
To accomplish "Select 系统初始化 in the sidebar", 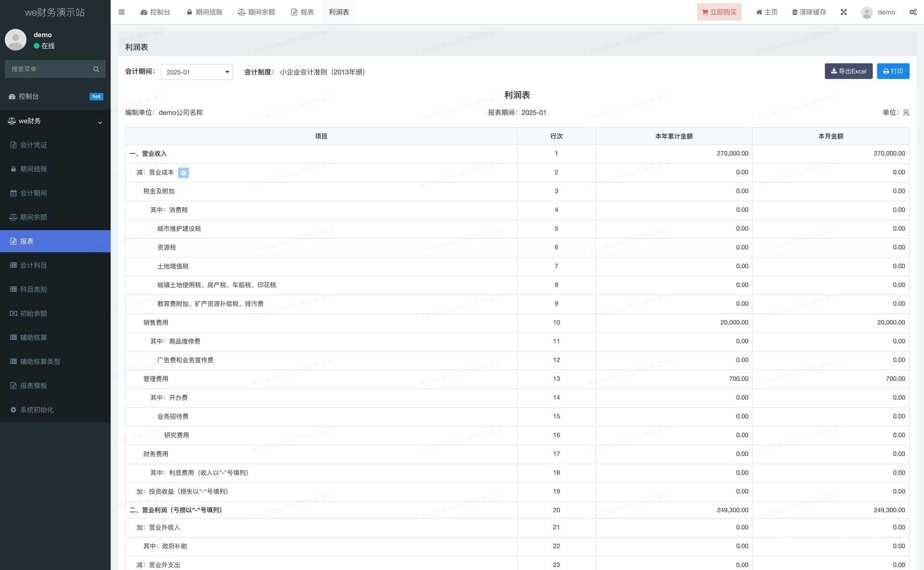I will click(x=37, y=410).
